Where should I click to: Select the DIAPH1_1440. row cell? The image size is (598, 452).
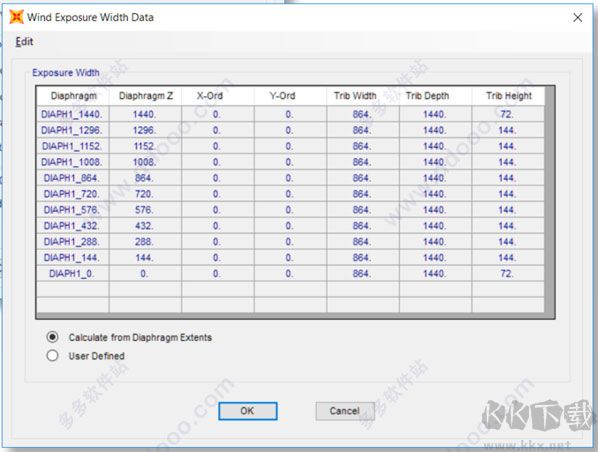pos(73,114)
